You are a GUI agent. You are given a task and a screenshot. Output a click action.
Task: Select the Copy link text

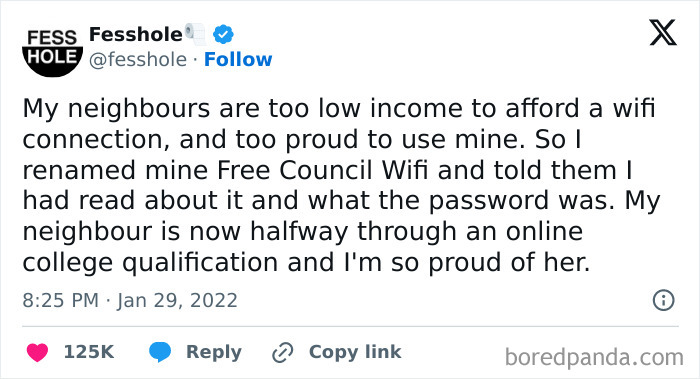tap(355, 352)
